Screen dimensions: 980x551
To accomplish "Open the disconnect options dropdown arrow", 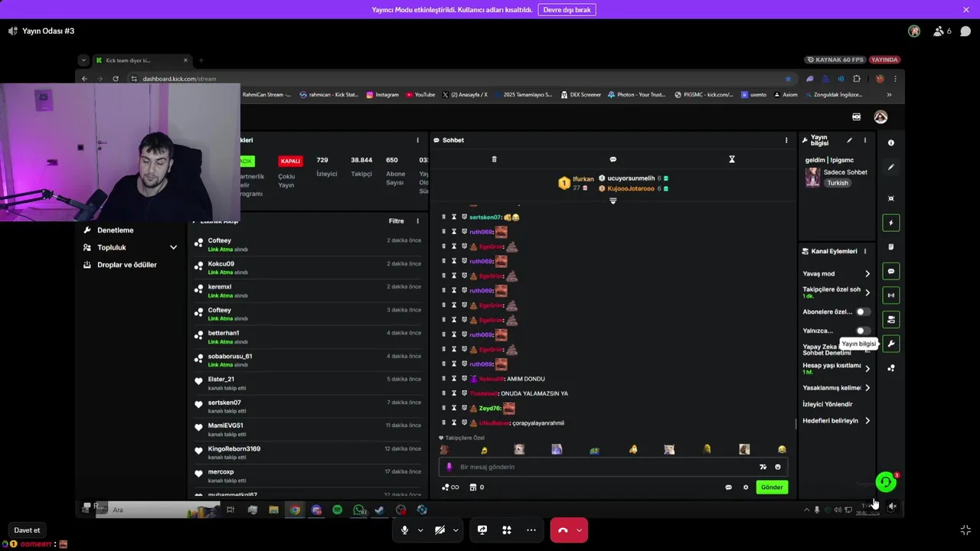I will 580,530.
